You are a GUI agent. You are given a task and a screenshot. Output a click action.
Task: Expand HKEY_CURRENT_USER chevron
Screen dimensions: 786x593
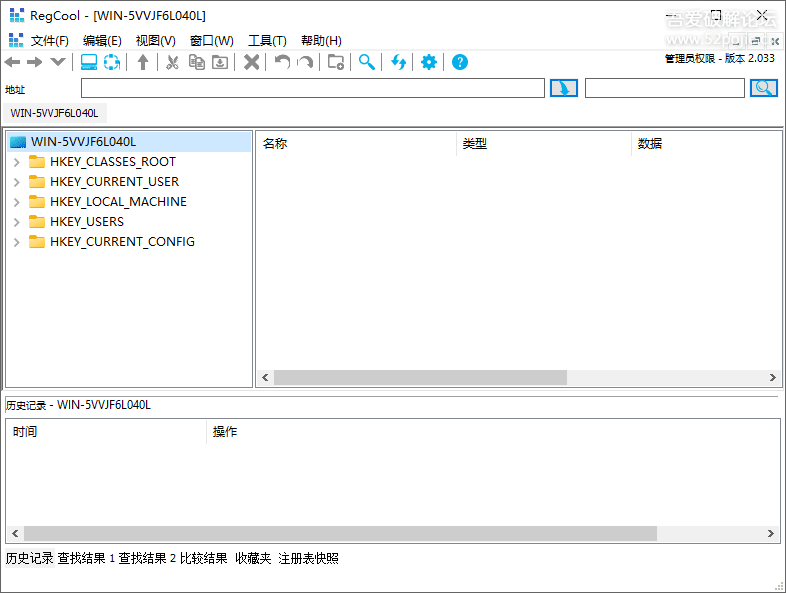pyautogui.click(x=17, y=182)
